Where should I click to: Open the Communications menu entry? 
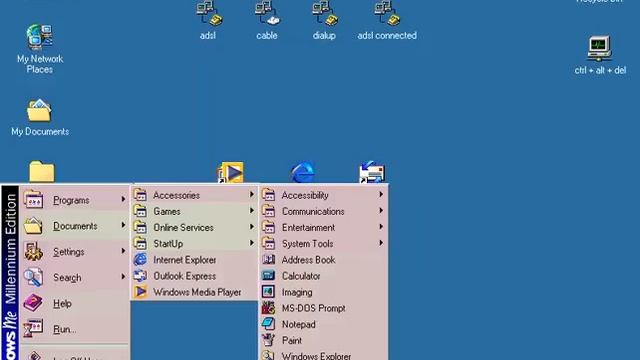(324, 211)
